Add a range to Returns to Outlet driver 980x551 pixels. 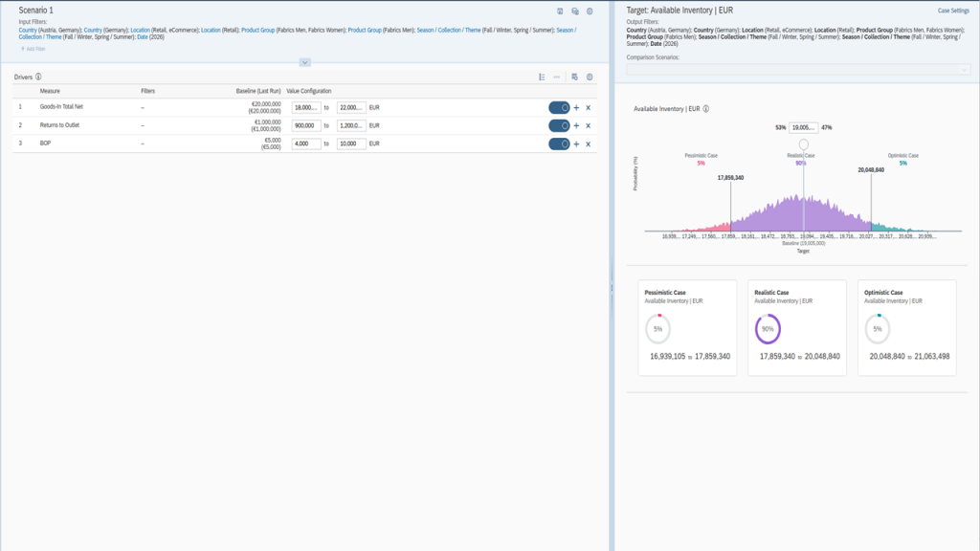coord(576,125)
